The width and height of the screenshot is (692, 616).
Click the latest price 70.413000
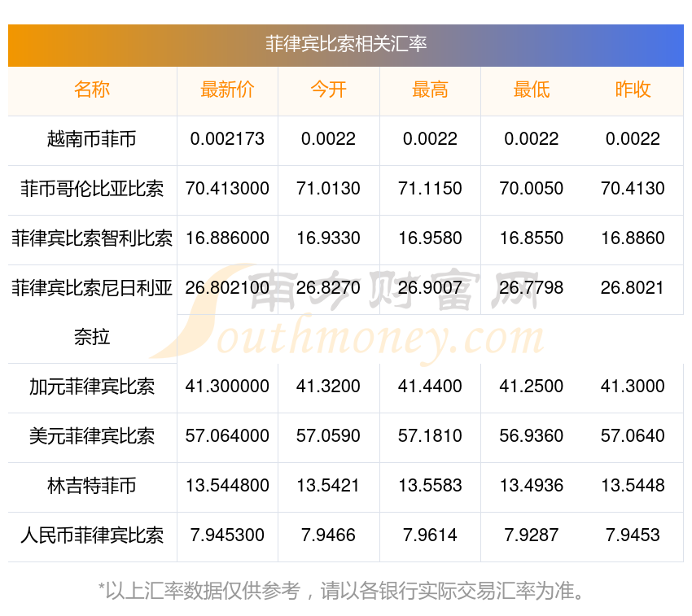click(227, 189)
